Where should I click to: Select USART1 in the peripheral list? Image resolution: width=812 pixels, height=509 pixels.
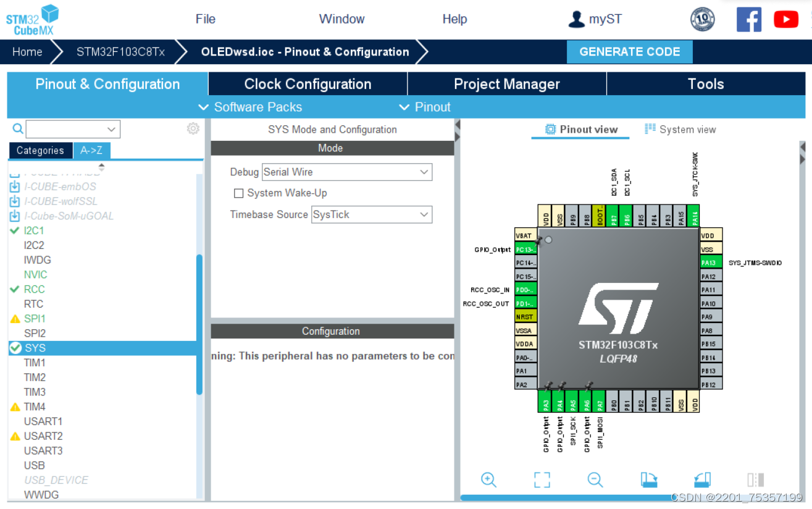pyautogui.click(x=43, y=421)
